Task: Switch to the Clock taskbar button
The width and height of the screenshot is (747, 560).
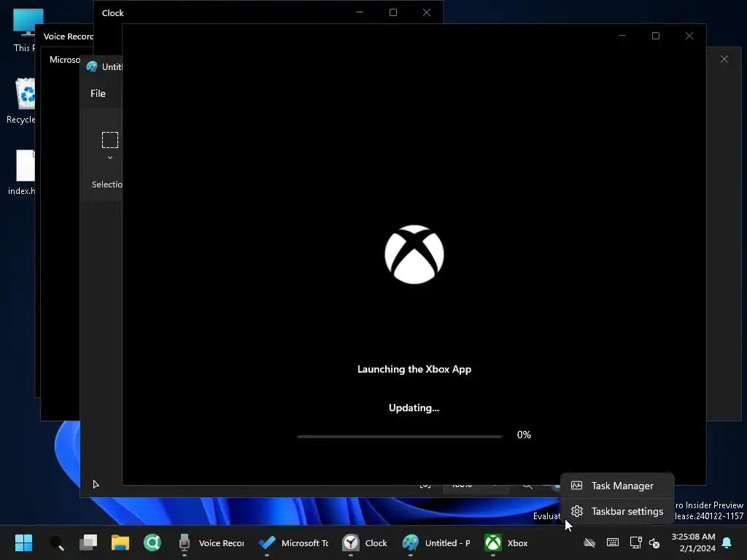Action: (365, 542)
